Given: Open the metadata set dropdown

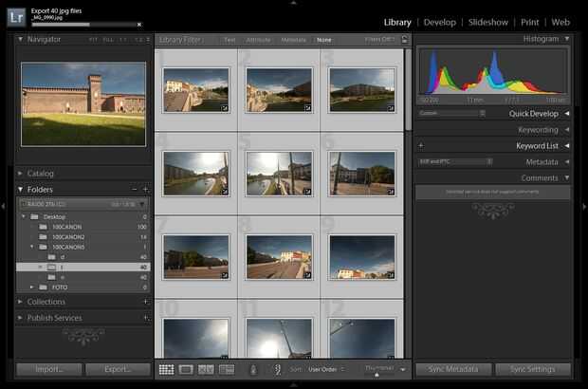Looking at the screenshot, I should coord(455,161).
